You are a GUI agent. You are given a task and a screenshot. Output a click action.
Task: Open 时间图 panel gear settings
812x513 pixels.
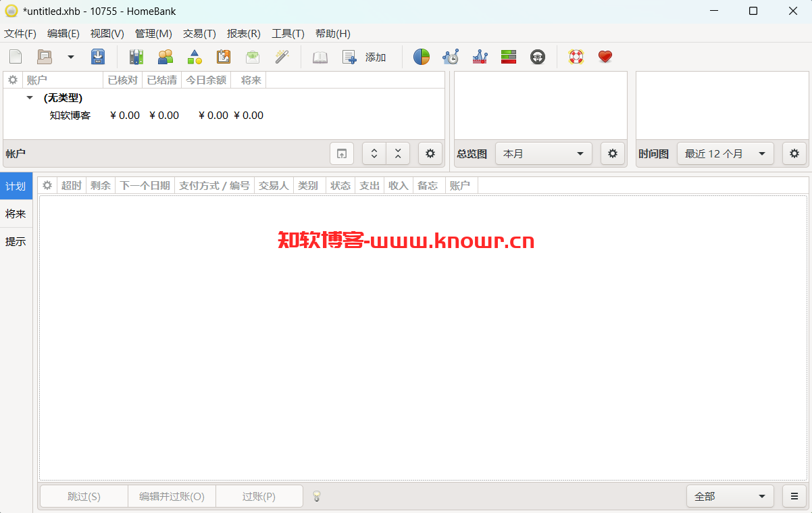794,153
